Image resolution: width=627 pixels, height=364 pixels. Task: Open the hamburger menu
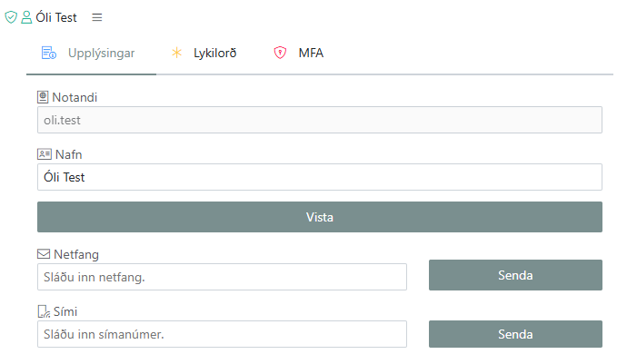pyautogui.click(x=97, y=17)
